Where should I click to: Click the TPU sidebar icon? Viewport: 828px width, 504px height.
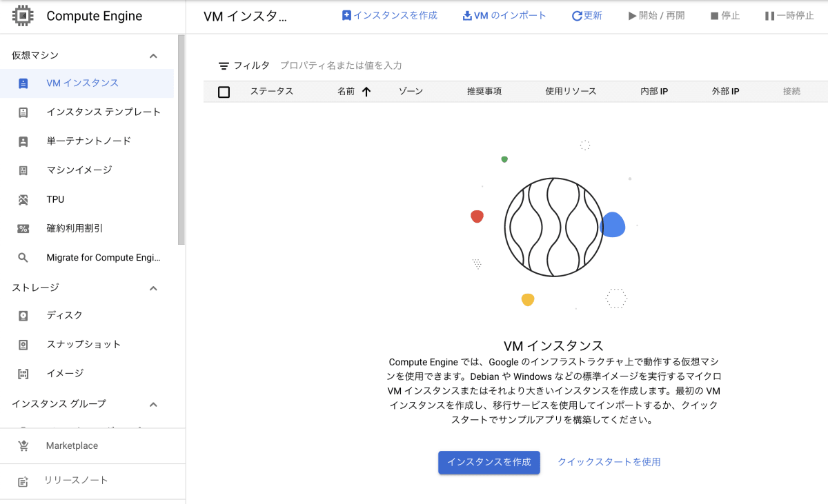tap(23, 200)
